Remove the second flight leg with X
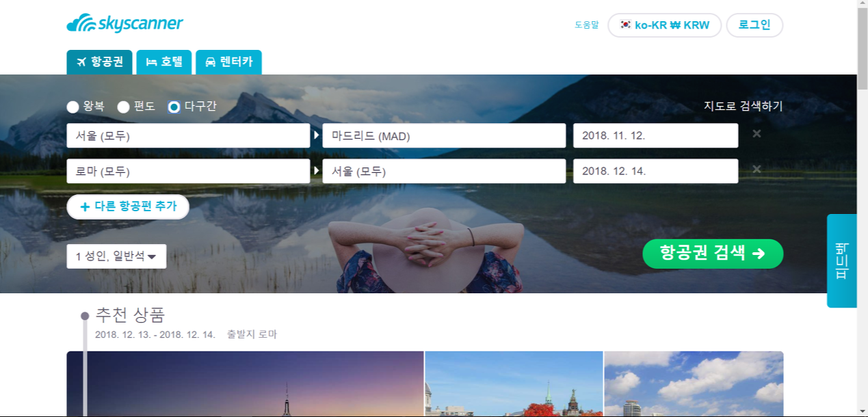The image size is (868, 417). 757,170
